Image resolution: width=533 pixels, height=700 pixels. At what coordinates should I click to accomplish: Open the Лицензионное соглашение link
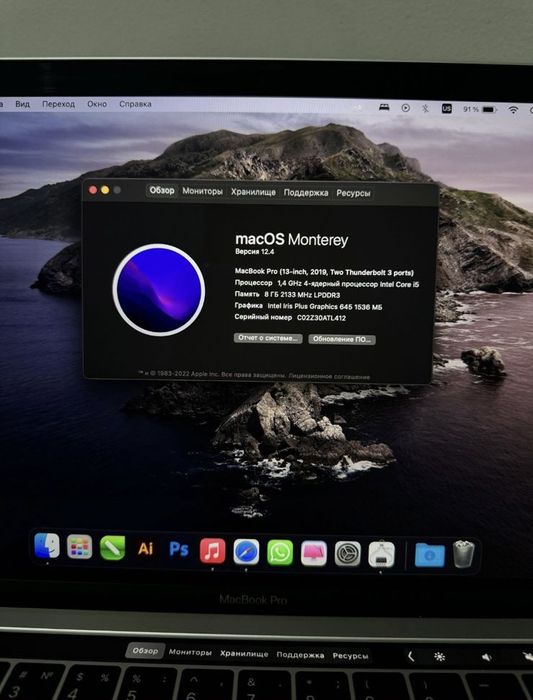point(329,376)
